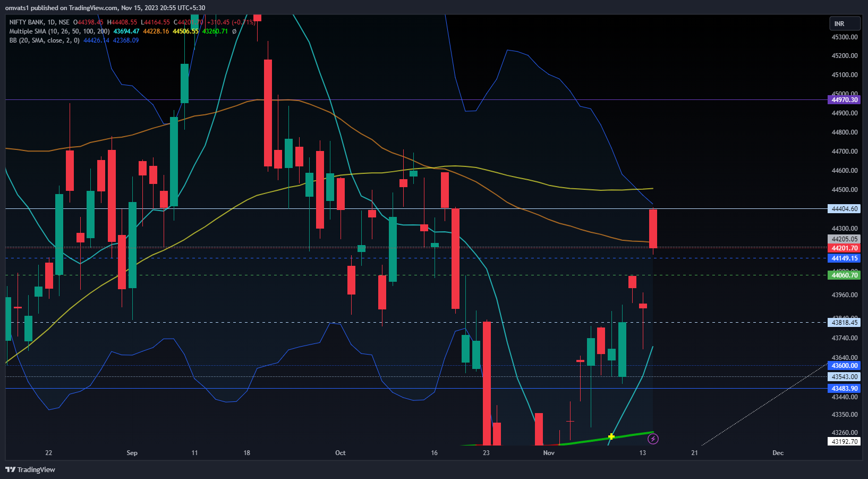This screenshot has width=868, height=479.
Task: Click the 16 date label on time axis
Action: [435, 453]
